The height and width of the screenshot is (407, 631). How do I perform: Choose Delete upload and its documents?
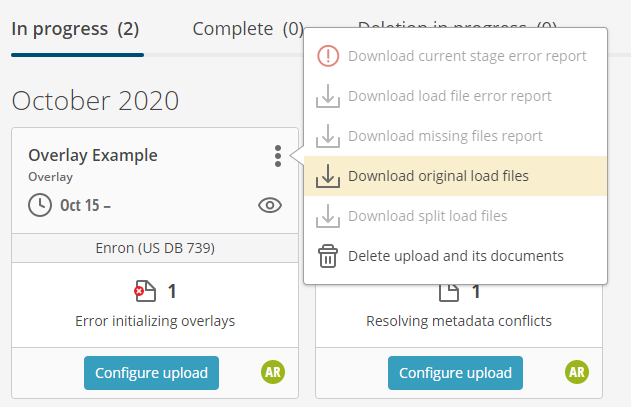[x=455, y=256]
